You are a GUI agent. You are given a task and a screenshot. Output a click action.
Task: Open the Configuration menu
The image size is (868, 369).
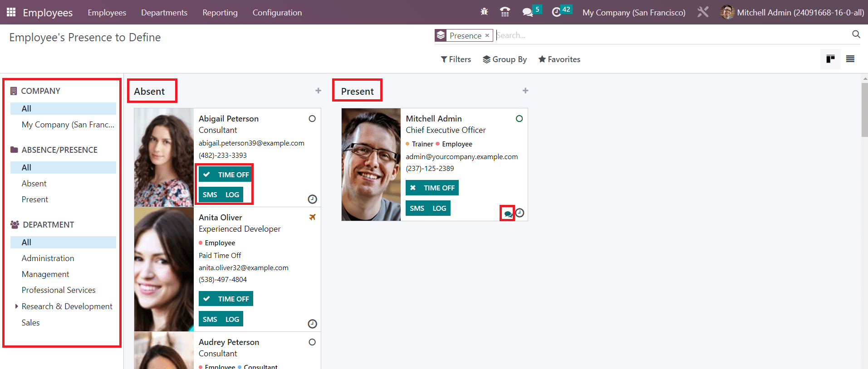point(277,13)
